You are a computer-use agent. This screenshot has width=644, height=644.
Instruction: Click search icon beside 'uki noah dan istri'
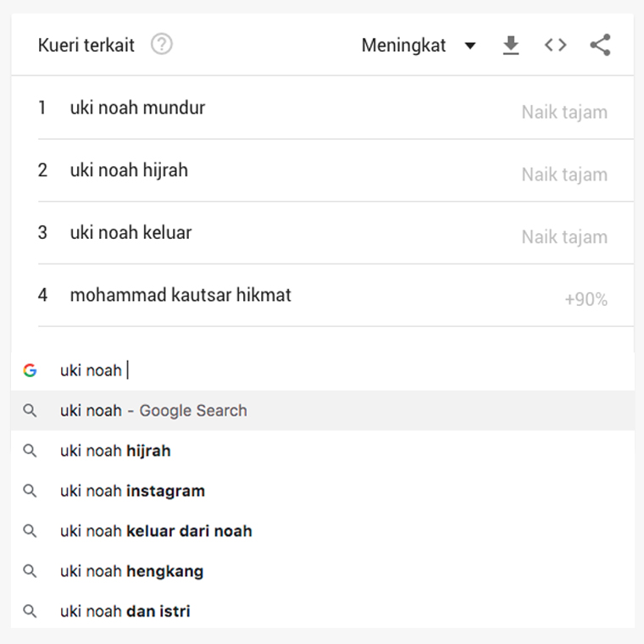pos(30,611)
